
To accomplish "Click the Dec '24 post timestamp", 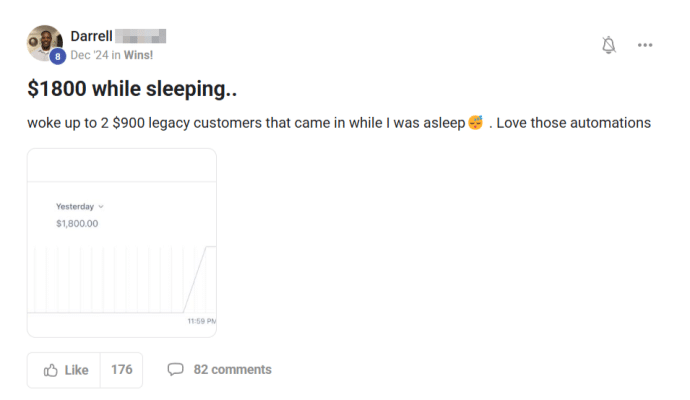I will 89,55.
